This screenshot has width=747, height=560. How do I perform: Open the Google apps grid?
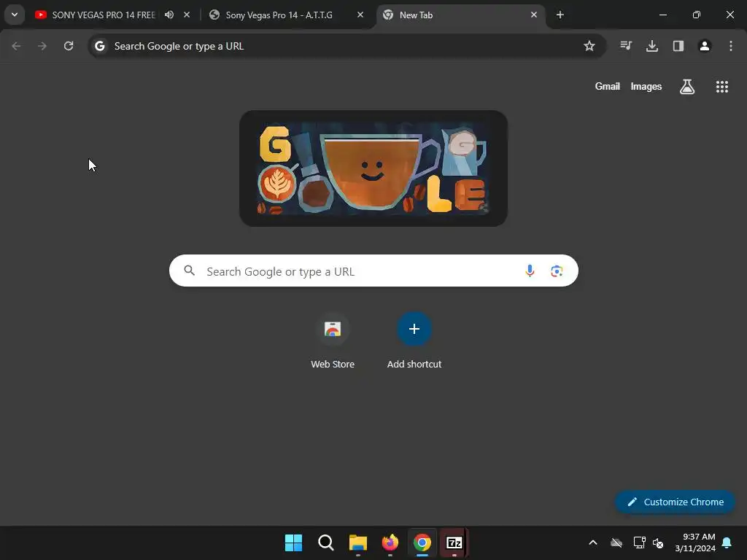(x=721, y=87)
